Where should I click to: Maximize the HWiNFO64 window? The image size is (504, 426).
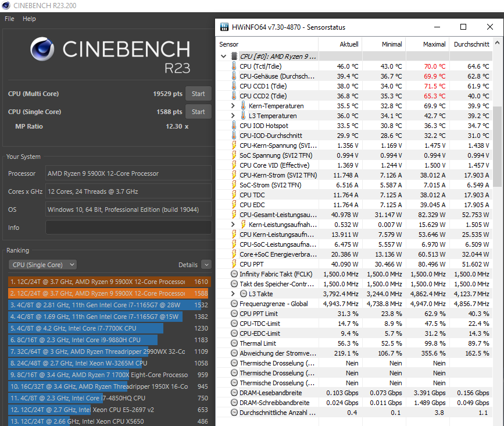point(463,27)
